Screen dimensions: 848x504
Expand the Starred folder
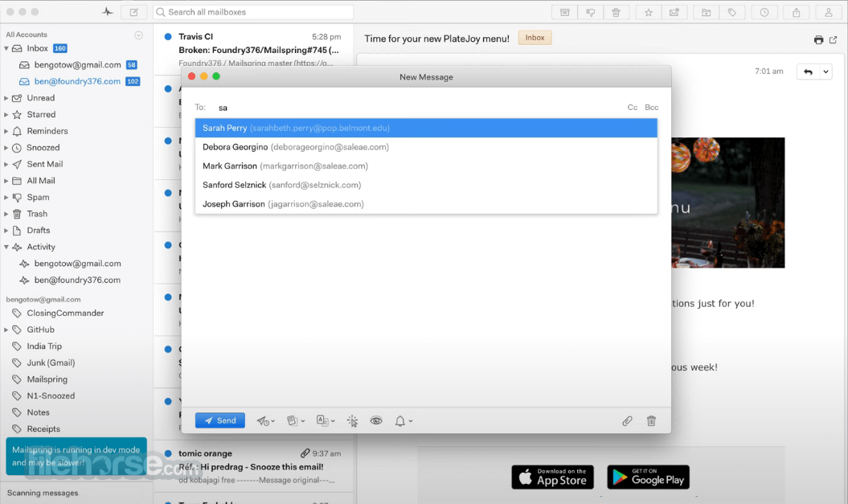(6, 115)
